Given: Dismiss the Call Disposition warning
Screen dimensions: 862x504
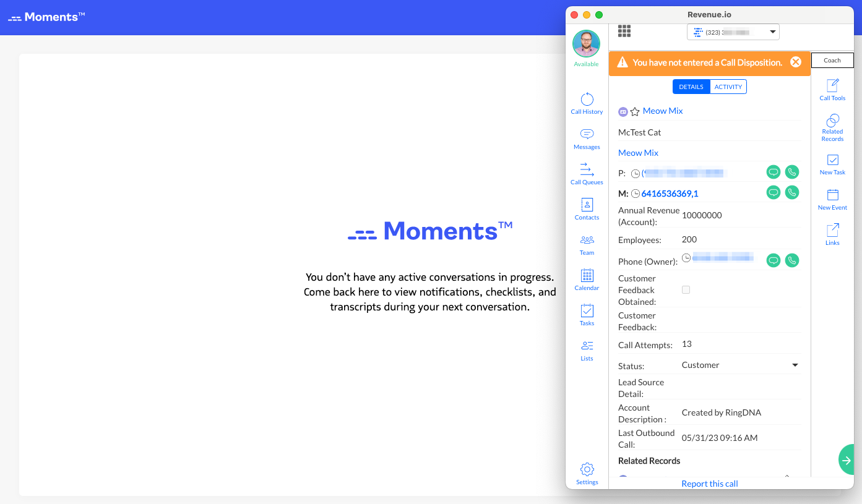Looking at the screenshot, I should (796, 62).
